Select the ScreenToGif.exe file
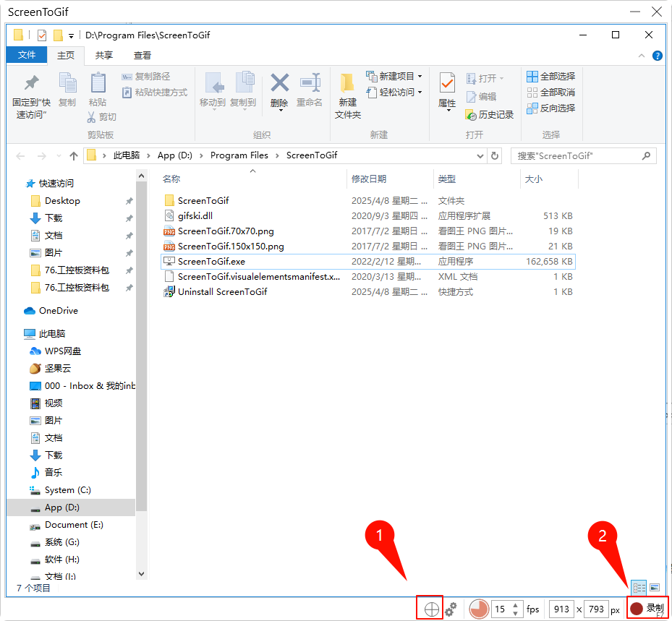672x621 pixels. point(367,261)
